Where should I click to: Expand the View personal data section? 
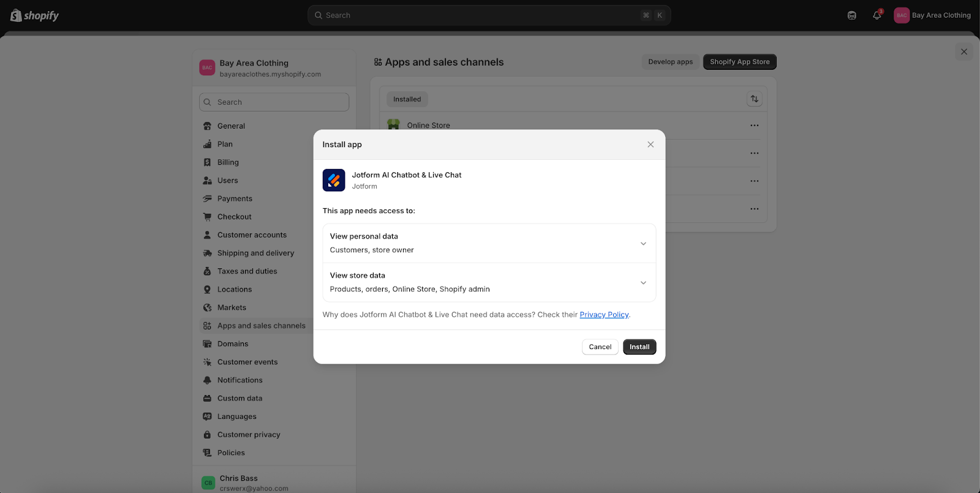[x=489, y=243]
